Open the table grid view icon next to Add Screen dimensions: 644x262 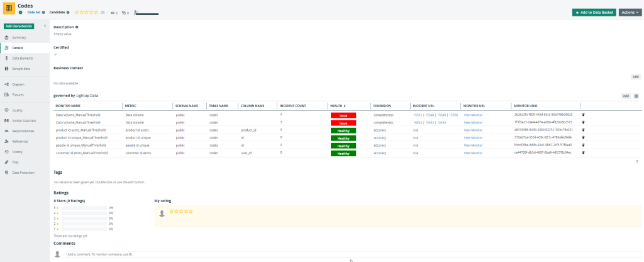pos(636,96)
